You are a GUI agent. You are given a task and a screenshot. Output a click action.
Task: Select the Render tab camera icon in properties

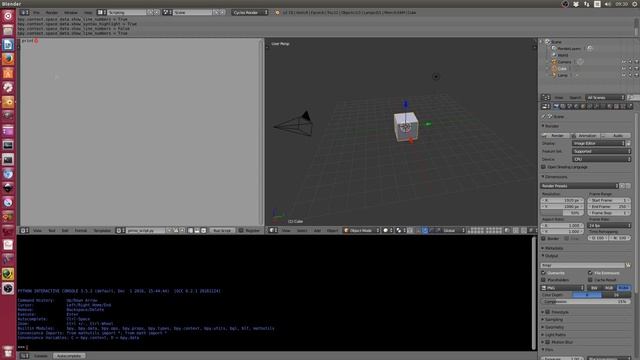[x=556, y=106]
